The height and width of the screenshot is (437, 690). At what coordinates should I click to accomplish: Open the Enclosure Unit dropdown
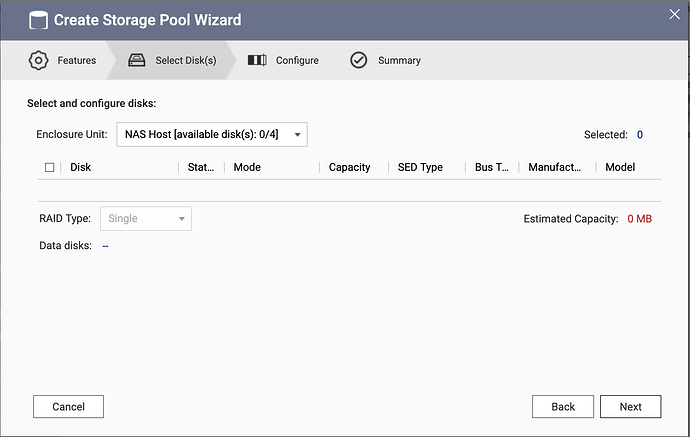[212, 134]
